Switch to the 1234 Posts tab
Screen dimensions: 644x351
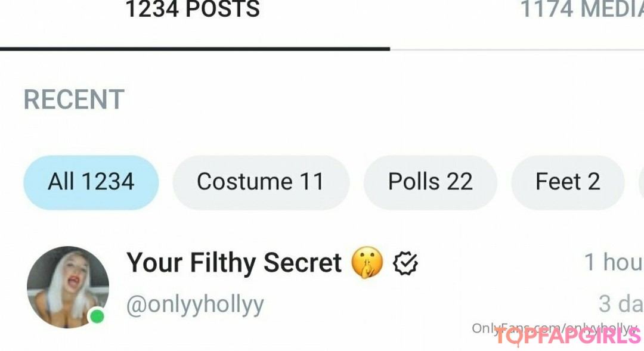click(192, 10)
